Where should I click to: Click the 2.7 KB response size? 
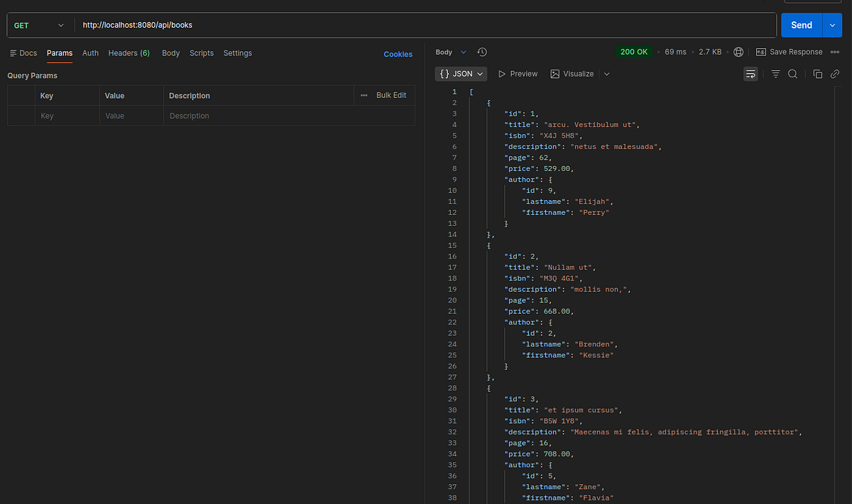[x=710, y=52]
